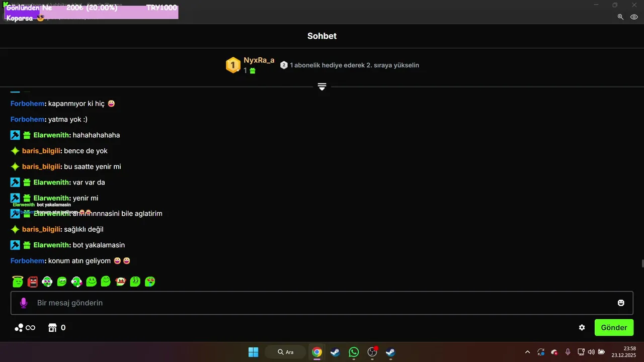Click green star badge beside sağlıklı değil
Screen dimensions: 644x362
[15, 229]
